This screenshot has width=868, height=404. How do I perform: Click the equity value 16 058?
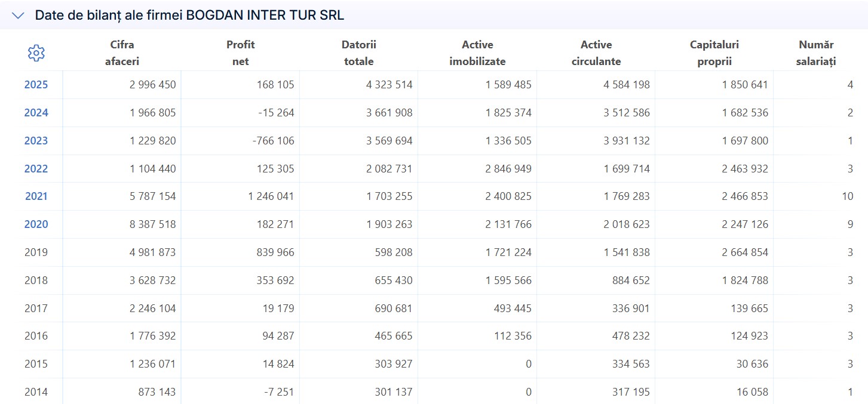(752, 392)
